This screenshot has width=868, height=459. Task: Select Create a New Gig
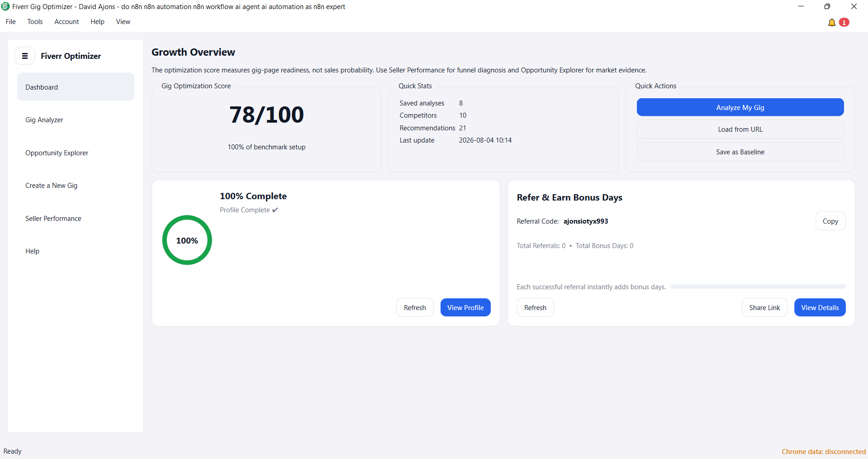(x=76, y=186)
